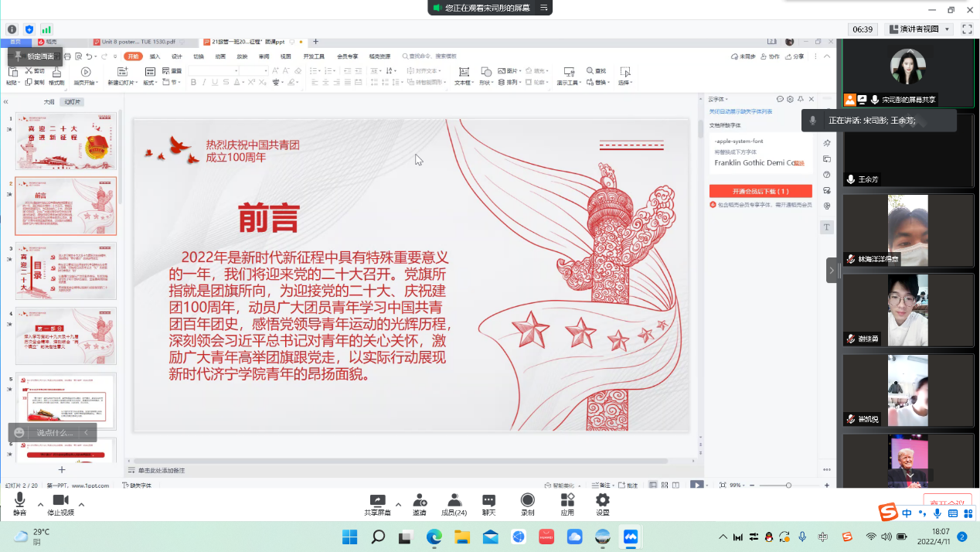Click the 开通会员后下载 button
The width and height of the screenshot is (980, 552).
coord(761,191)
